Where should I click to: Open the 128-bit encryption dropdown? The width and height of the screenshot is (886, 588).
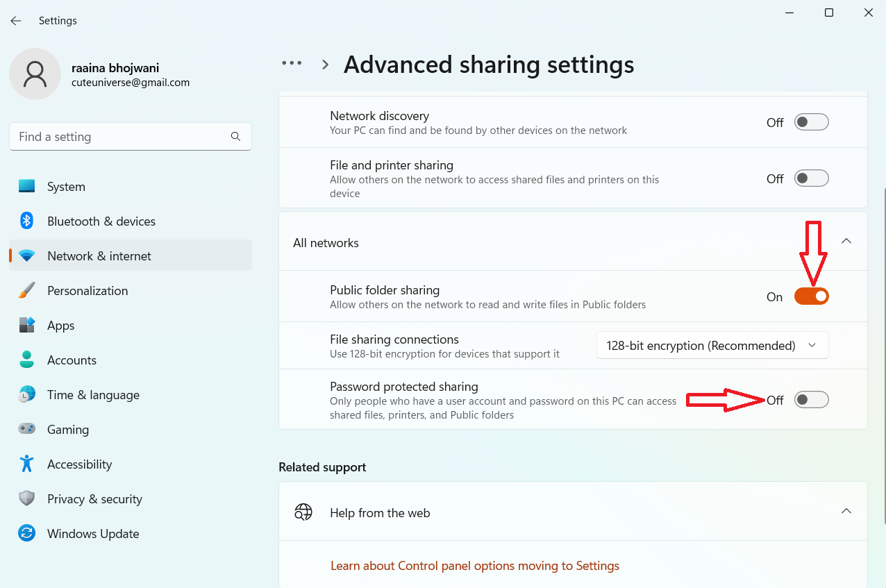712,346
